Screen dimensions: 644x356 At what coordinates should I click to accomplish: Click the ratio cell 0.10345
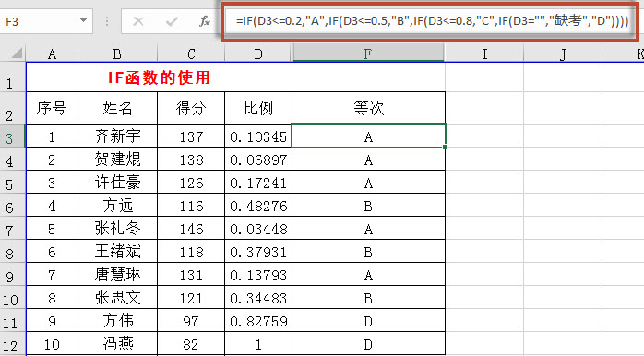pyautogui.click(x=258, y=136)
